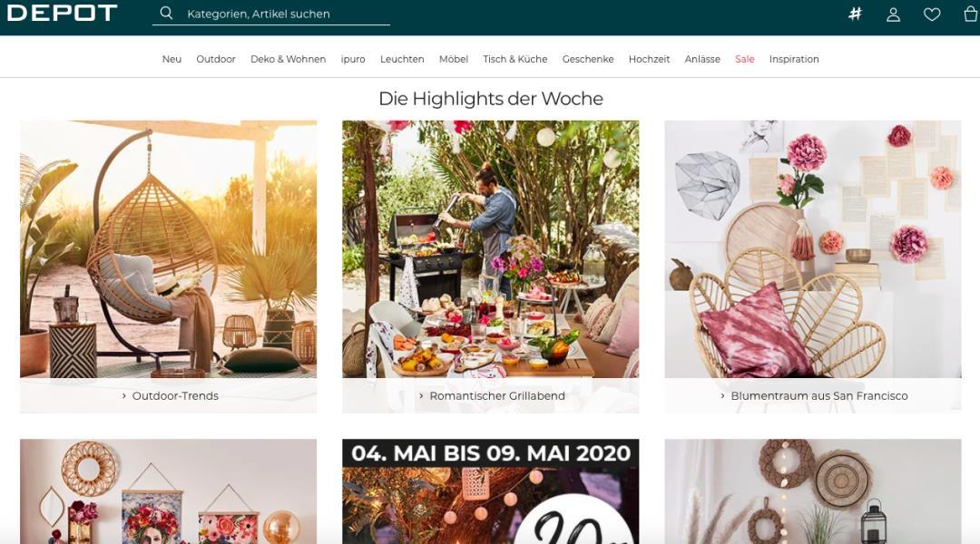Open the Neu menu item
980x544 pixels.
pos(171,59)
